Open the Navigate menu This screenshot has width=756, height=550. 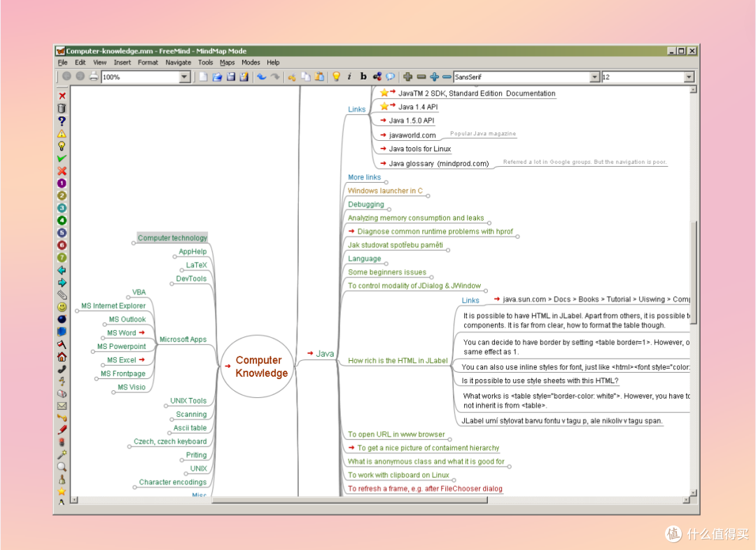pos(178,62)
